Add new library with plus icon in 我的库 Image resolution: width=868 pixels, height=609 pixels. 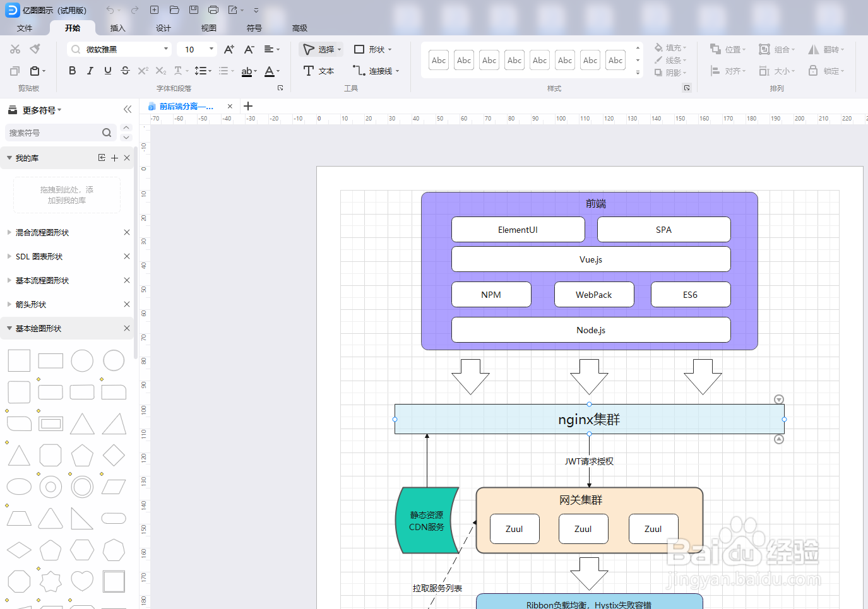(x=114, y=158)
